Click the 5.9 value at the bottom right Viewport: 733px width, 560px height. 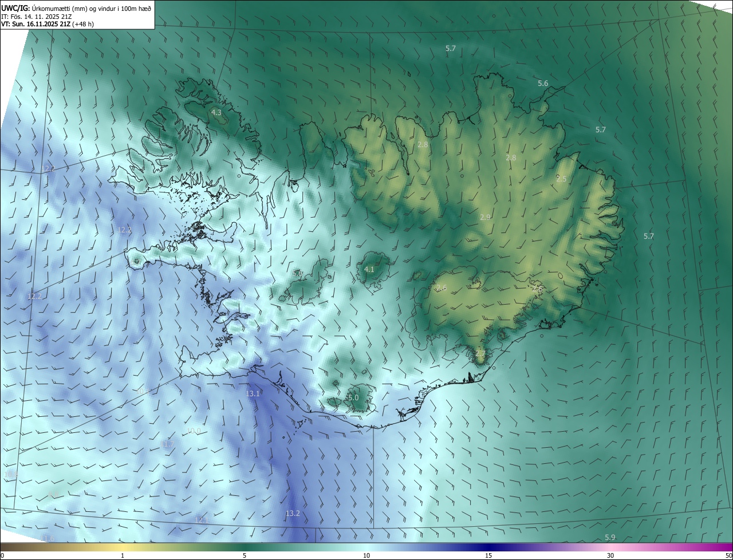(610, 537)
